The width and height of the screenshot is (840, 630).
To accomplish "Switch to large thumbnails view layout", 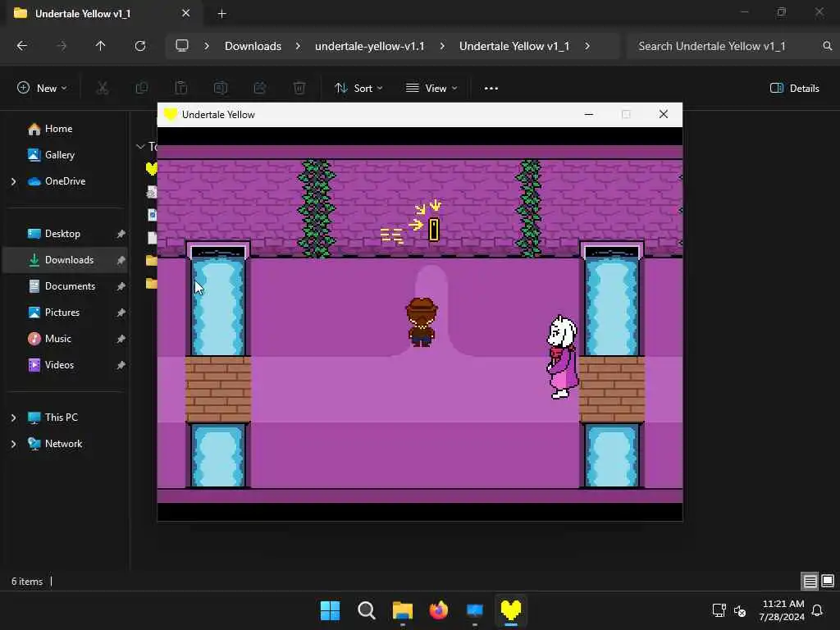I will pyautogui.click(x=828, y=581).
